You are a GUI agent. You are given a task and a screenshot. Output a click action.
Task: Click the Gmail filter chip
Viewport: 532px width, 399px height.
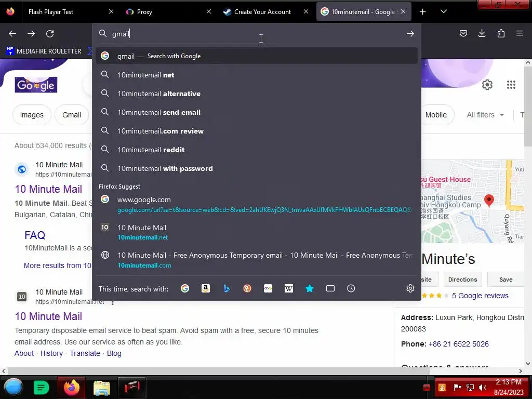pyautogui.click(x=72, y=115)
